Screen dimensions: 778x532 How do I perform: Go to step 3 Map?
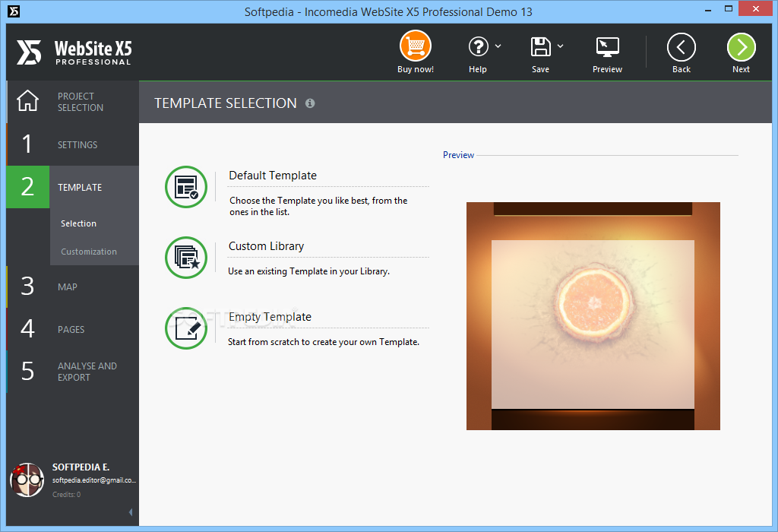point(72,287)
